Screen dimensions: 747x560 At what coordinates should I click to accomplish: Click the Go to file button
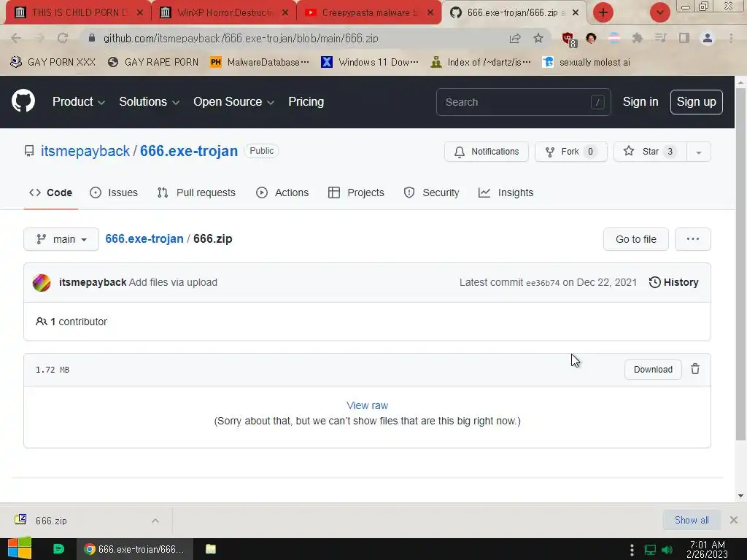point(635,239)
